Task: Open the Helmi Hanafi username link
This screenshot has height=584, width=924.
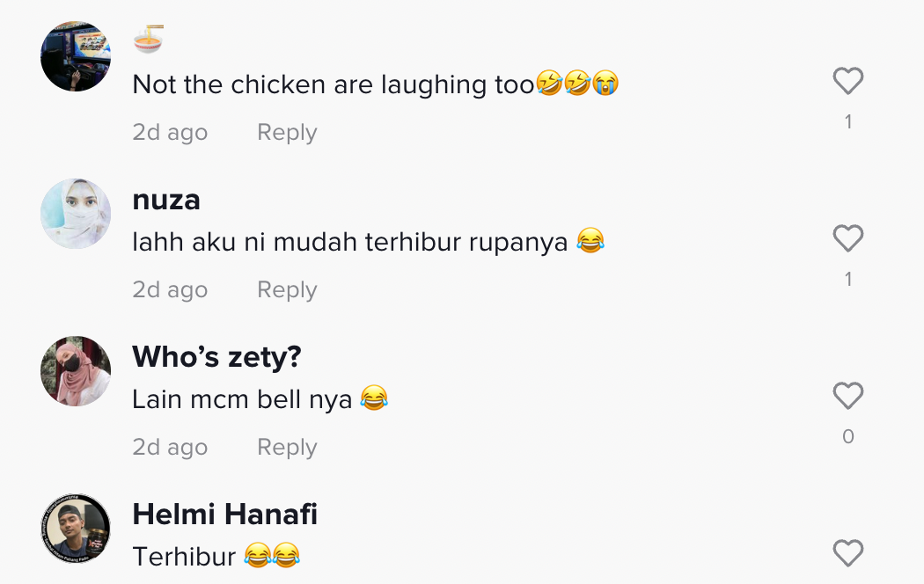Action: click(x=224, y=515)
